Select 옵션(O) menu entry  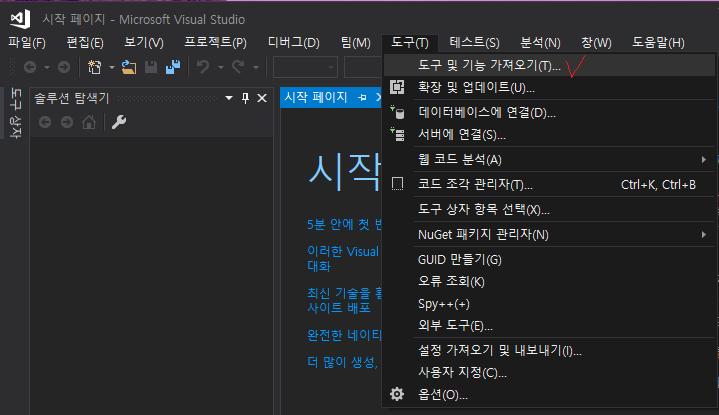549,394
